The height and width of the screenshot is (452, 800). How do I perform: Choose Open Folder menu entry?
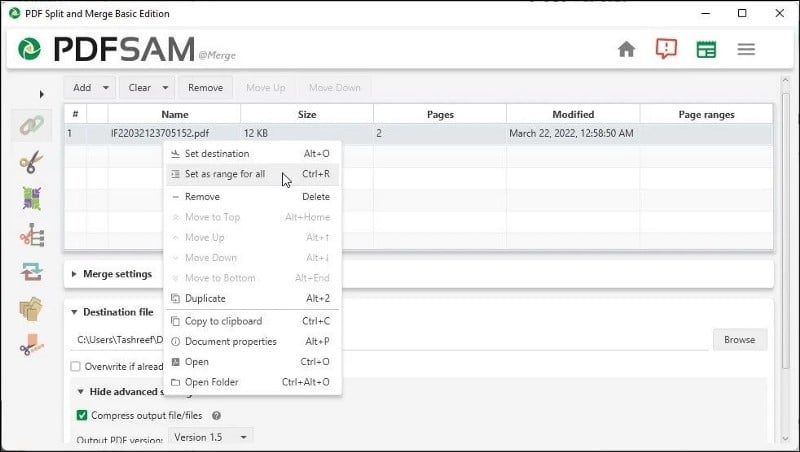(253, 382)
